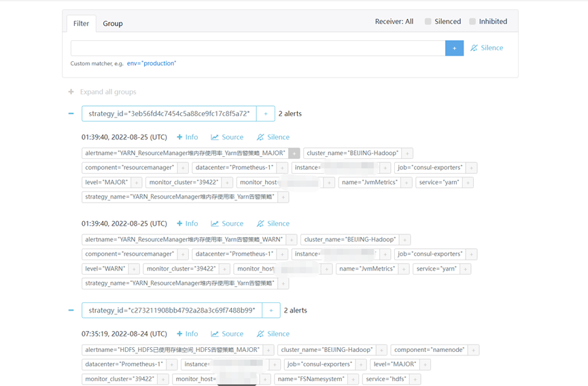Click plus next to strategy_name in WARN alert
This screenshot has height=386, width=588.
coord(283,283)
